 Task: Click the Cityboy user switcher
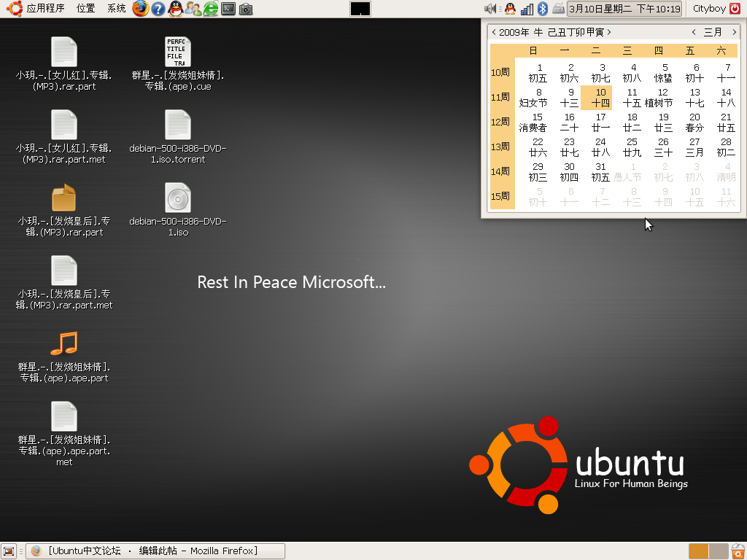(709, 9)
